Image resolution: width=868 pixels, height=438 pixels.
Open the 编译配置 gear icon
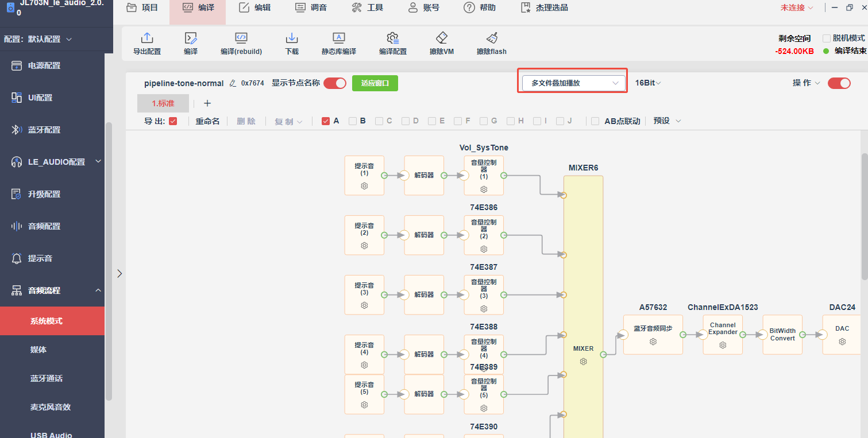click(x=393, y=38)
